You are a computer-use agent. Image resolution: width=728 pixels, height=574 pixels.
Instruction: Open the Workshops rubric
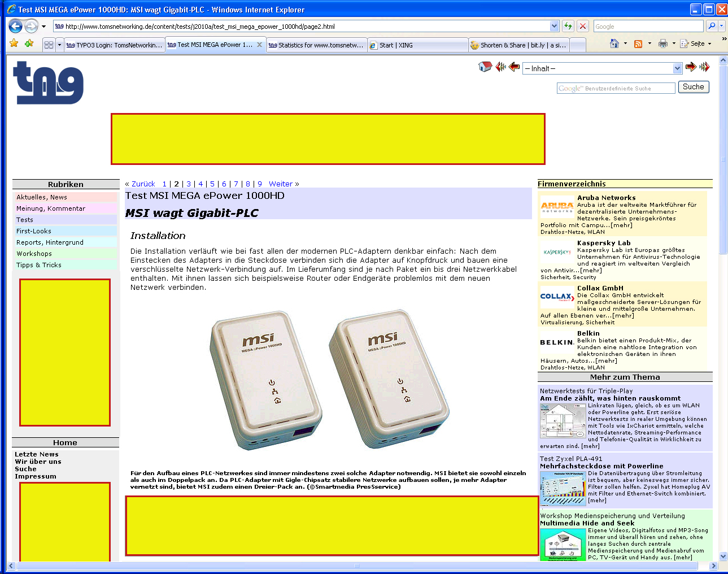(66, 254)
